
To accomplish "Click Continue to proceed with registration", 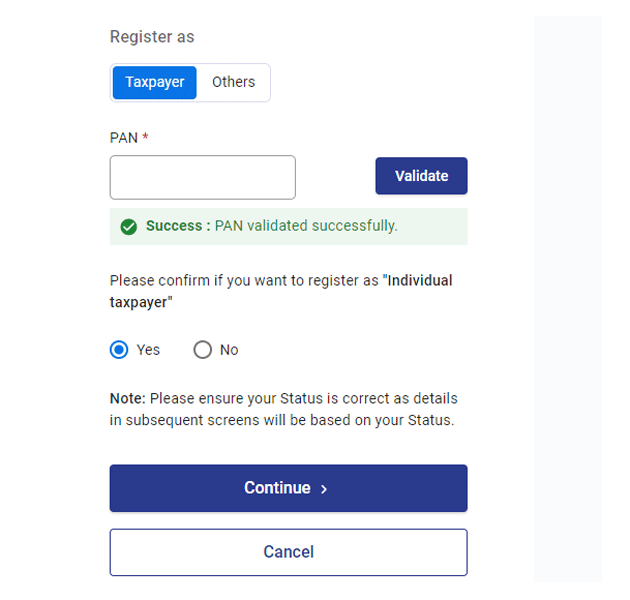I will tap(288, 488).
